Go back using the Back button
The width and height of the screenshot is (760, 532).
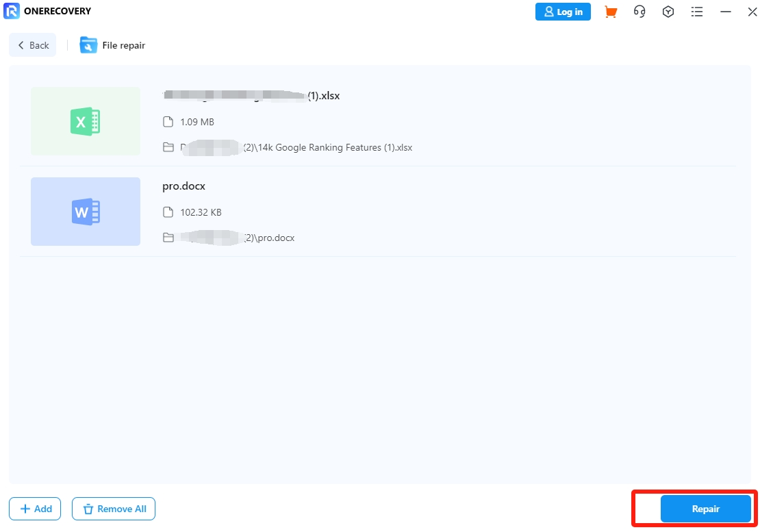coord(32,45)
